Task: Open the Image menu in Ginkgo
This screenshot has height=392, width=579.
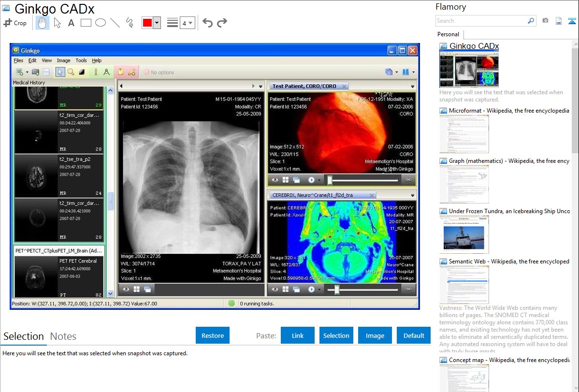Action: point(63,60)
